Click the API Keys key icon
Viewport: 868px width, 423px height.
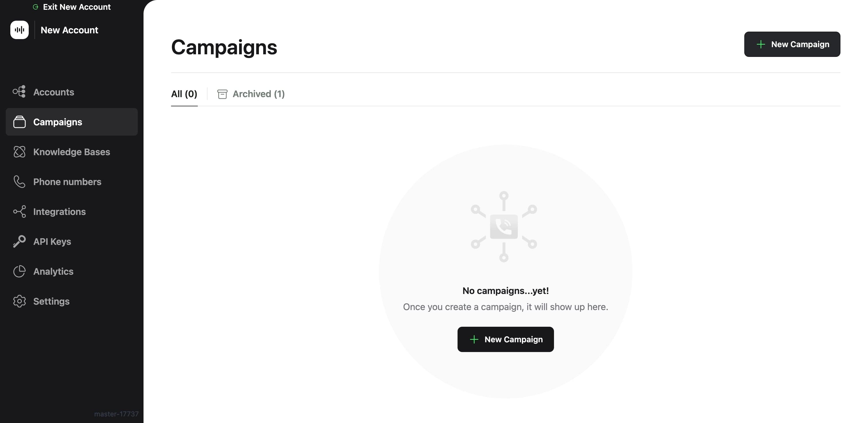click(x=19, y=241)
